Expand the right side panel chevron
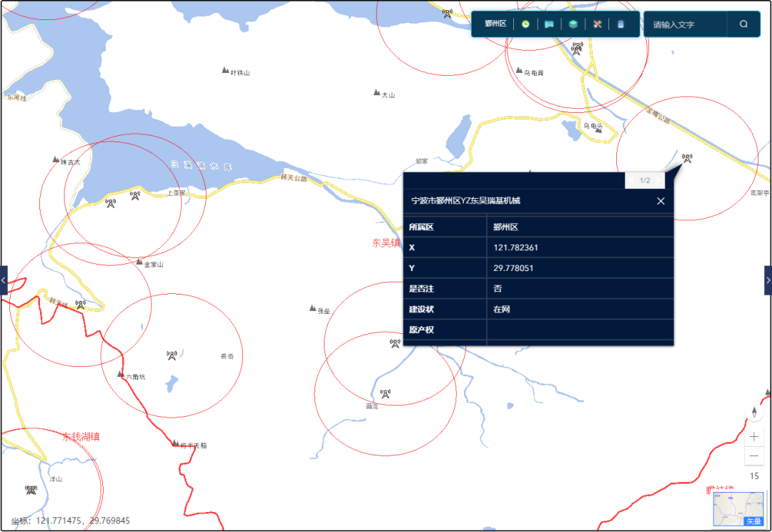Viewport: 772px width, 532px height. tap(768, 280)
